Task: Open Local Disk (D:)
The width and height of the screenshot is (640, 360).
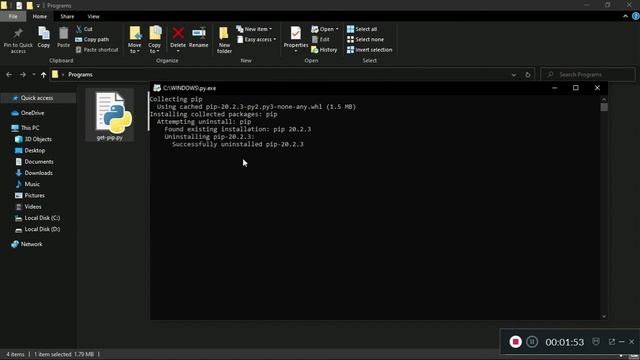Action: 38,229
